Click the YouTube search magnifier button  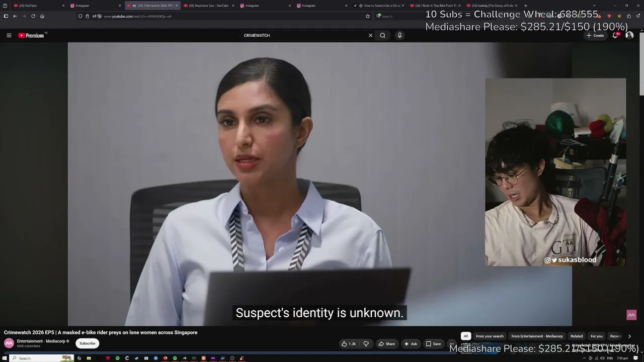point(383,35)
